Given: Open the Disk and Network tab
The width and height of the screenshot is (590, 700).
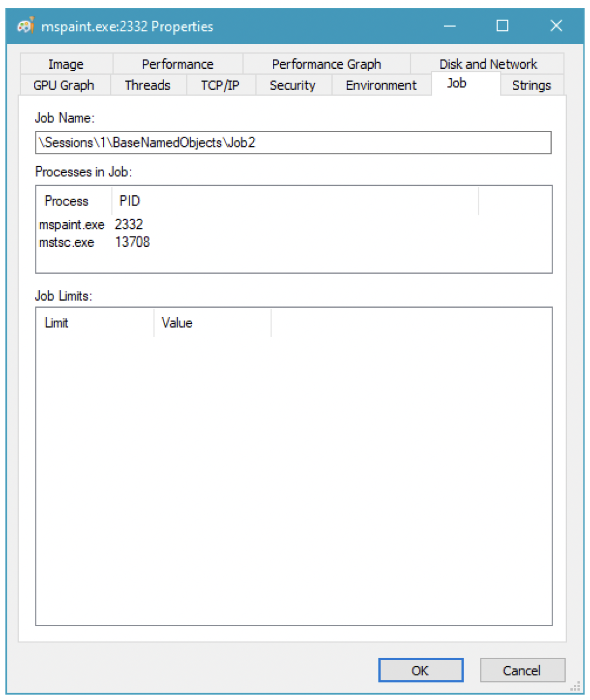Looking at the screenshot, I should [488, 64].
